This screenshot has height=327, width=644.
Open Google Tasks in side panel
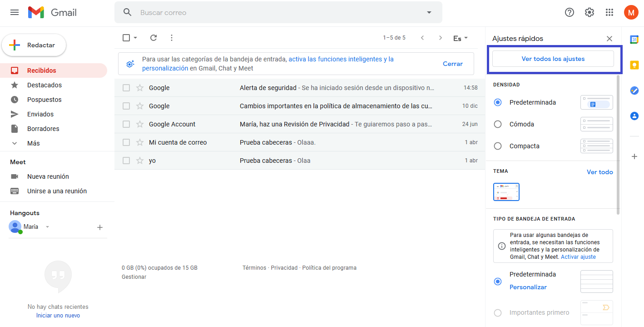pos(634,91)
